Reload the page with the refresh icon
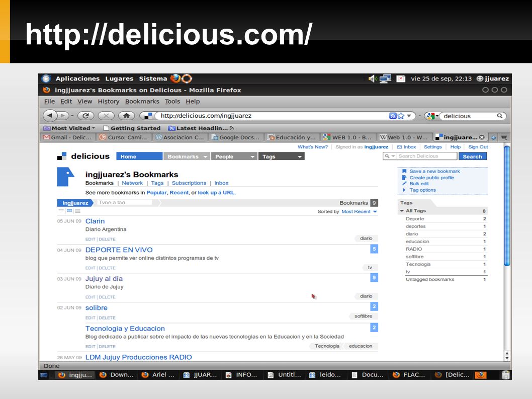 point(85,116)
